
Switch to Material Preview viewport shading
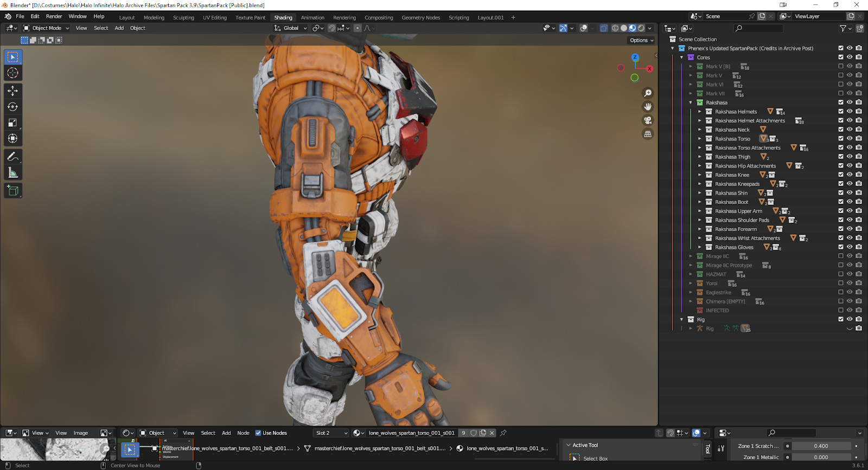click(633, 28)
